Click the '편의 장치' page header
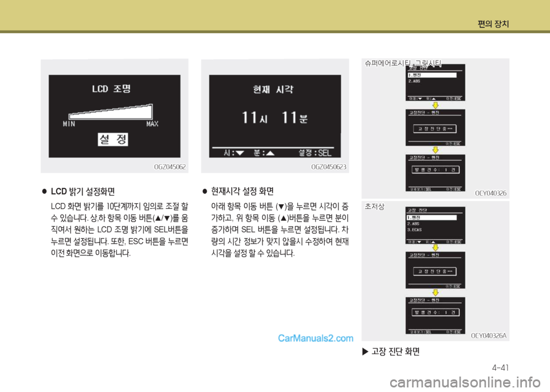Viewport: 550px width, 392px height. [493, 24]
